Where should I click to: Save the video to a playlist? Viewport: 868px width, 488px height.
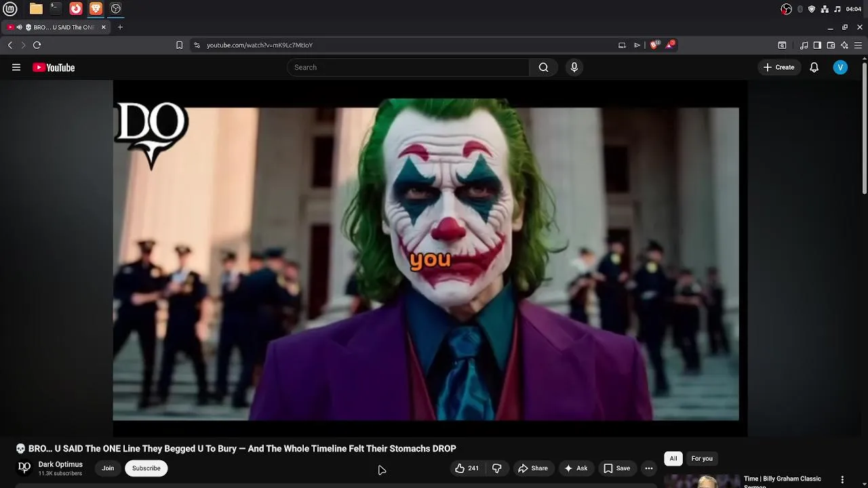click(617, 468)
